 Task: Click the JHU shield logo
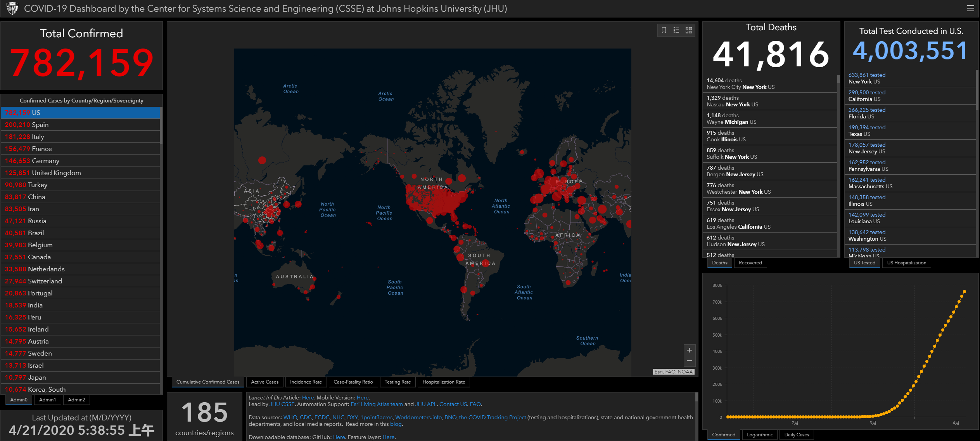pos(12,8)
